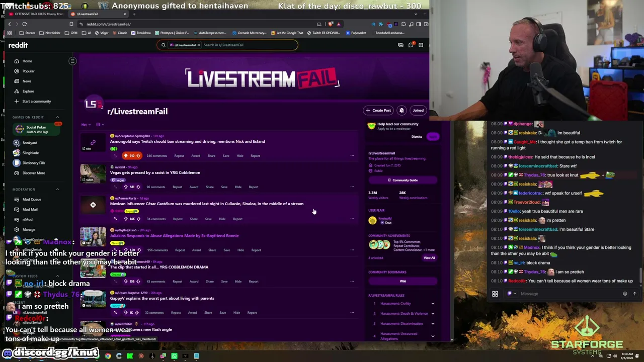
Task: Open Home in the Reddit sidebar
Action: pyautogui.click(x=27, y=61)
